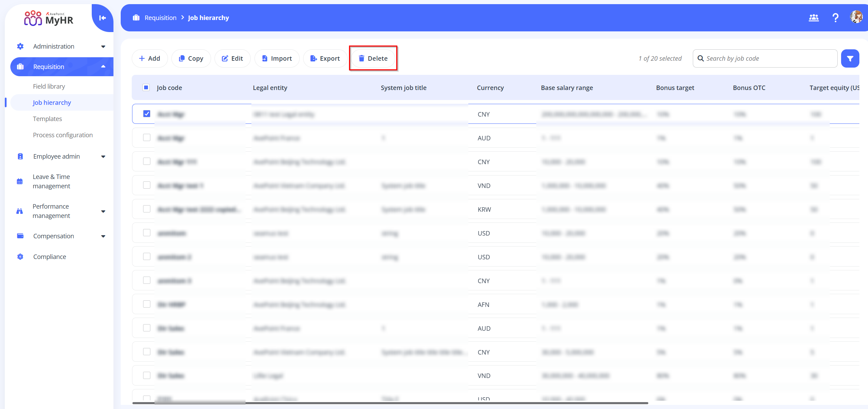
Task: Click the Import button
Action: [x=277, y=58]
